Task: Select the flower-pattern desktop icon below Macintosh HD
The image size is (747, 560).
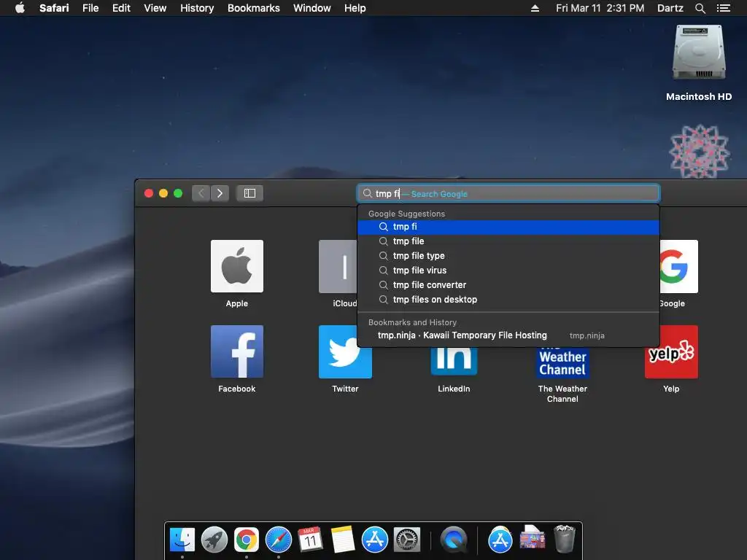Action: click(699, 152)
